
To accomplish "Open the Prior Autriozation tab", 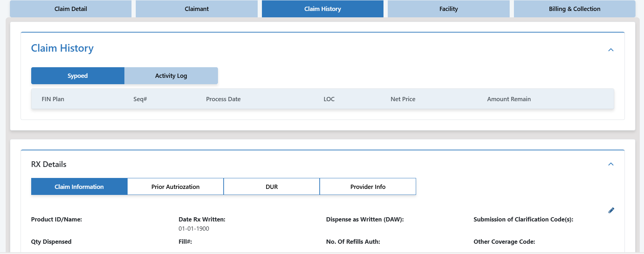I will pyautogui.click(x=175, y=187).
